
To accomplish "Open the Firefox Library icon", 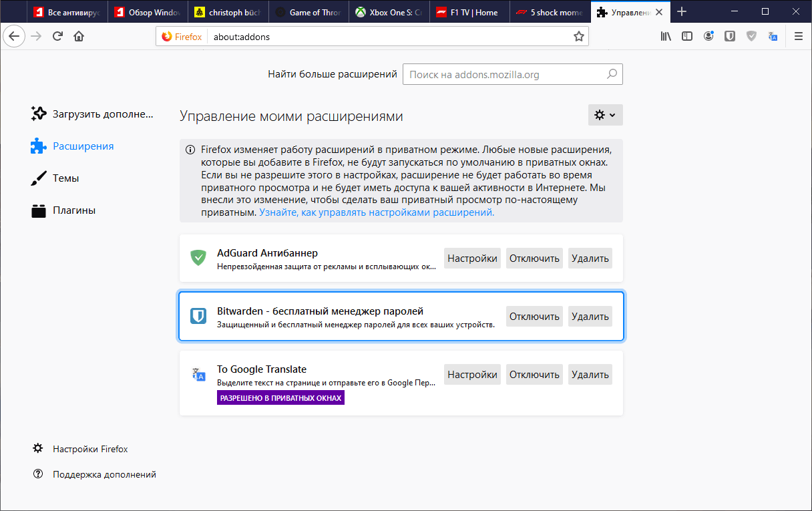I will [665, 36].
